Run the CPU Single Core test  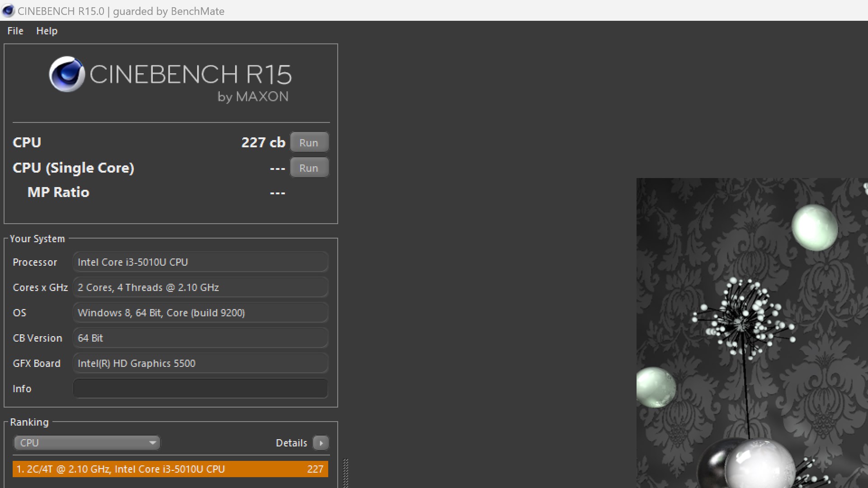309,168
